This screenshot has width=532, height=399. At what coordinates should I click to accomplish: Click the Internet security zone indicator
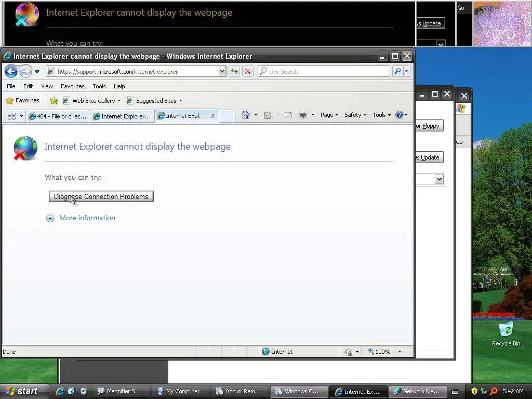click(277, 352)
